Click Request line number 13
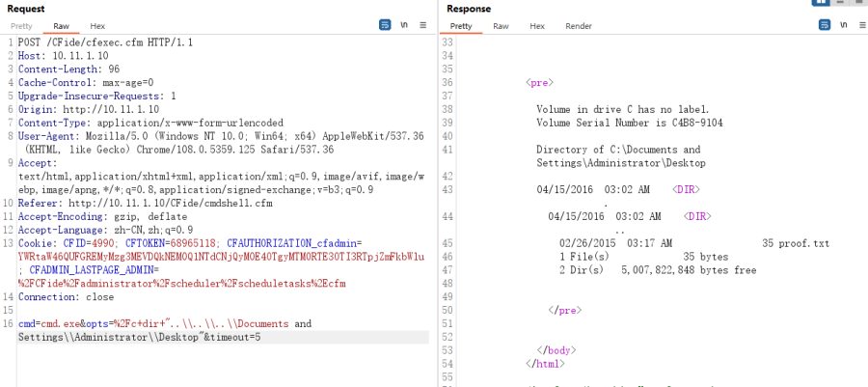This screenshot has width=868, height=387. click(8, 243)
